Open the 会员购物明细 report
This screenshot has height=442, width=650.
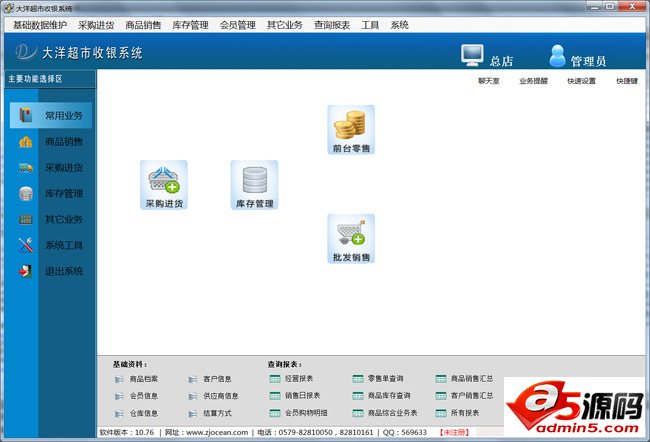(298, 413)
